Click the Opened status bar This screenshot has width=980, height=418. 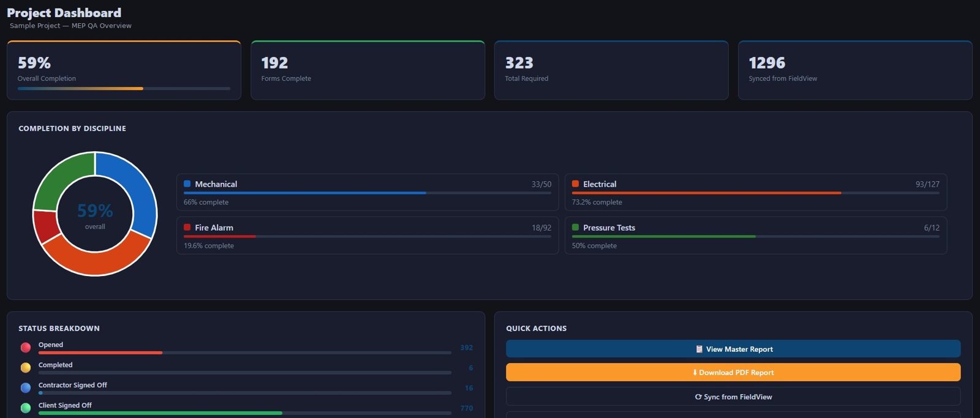click(x=245, y=353)
